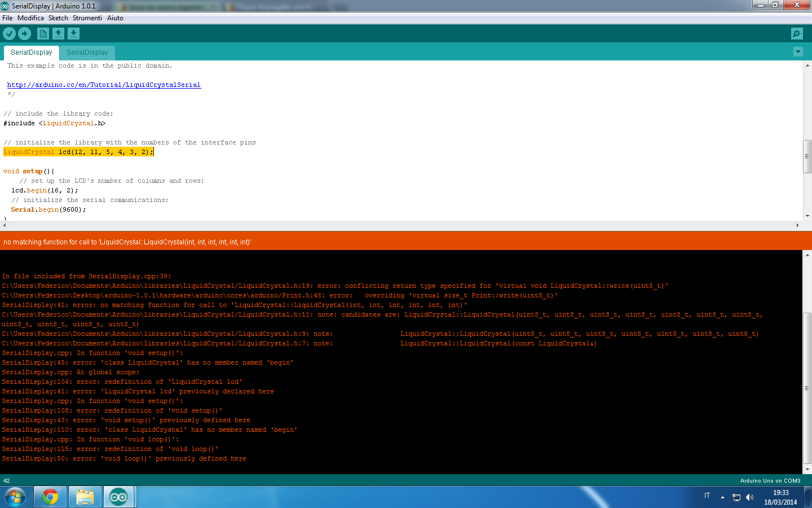Expand the tab options dropdown arrow
The image size is (812, 508).
[x=798, y=52]
